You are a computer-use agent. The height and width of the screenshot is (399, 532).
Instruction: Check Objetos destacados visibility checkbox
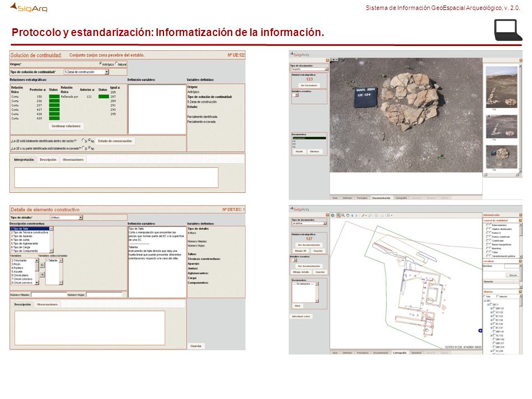click(488, 229)
